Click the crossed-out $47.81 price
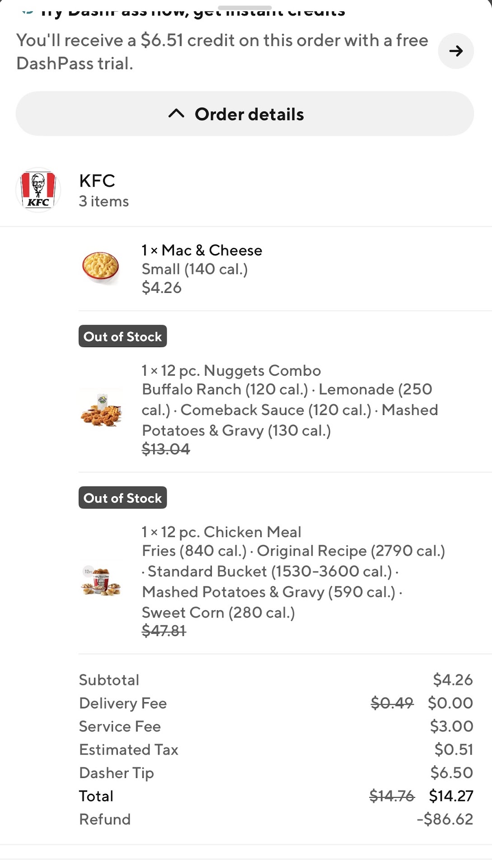Viewport: 492px width, 868px height. click(164, 631)
